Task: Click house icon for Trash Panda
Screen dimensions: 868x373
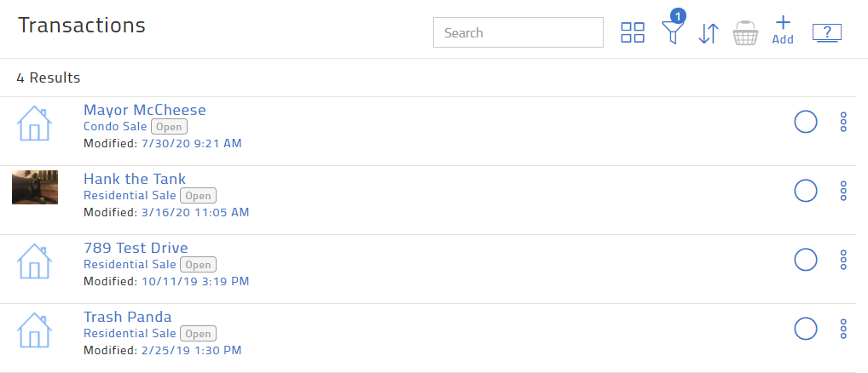Action: [34, 330]
